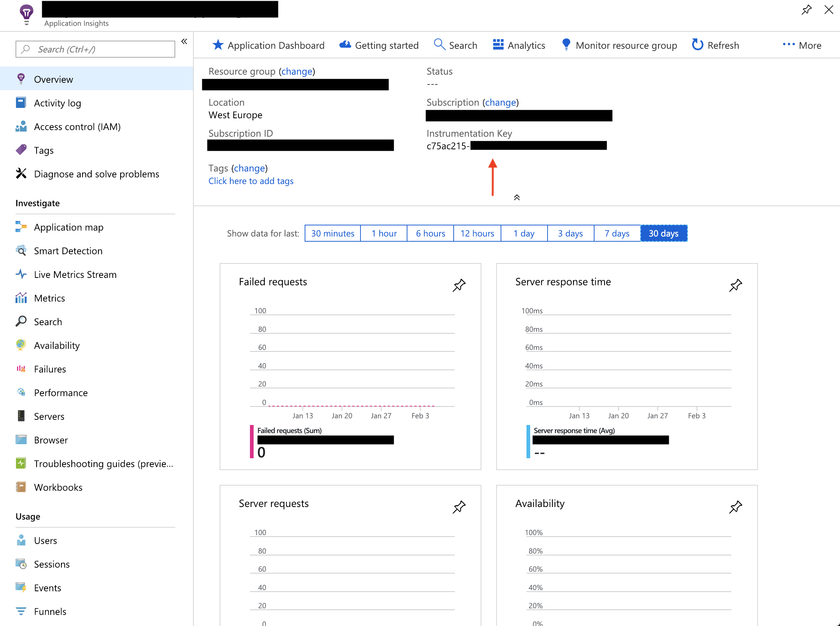Open the Getting started page
Image resolution: width=840 pixels, height=626 pixels.
[x=379, y=45]
